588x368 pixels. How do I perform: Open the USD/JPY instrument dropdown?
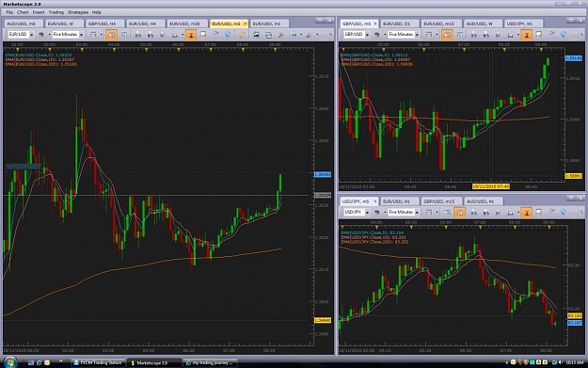(367, 213)
